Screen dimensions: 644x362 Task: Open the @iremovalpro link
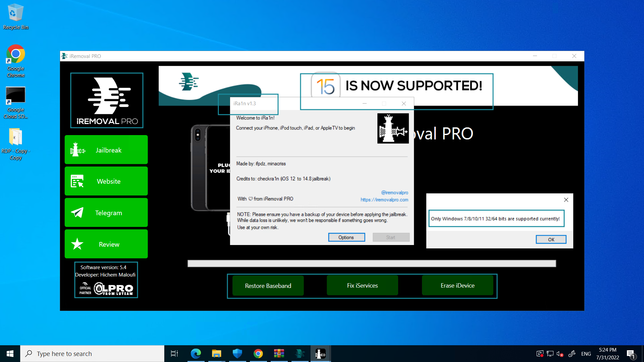coord(394,192)
